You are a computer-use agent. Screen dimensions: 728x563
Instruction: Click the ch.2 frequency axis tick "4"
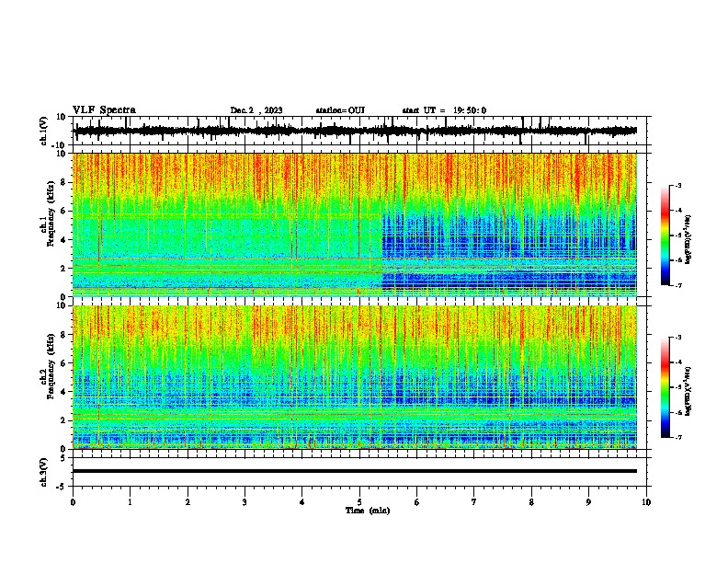(x=64, y=392)
